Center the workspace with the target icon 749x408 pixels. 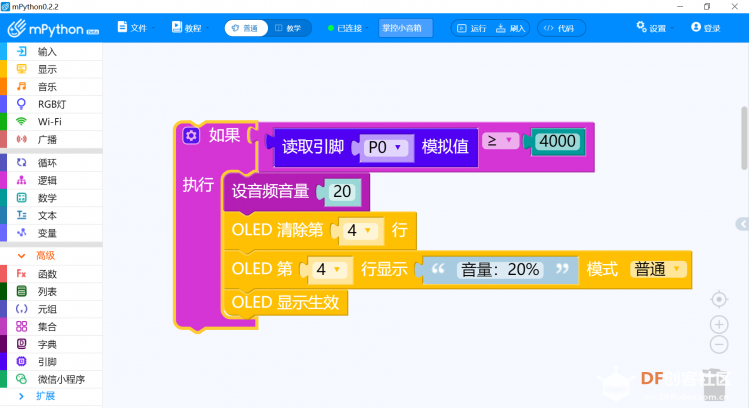pyautogui.click(x=719, y=300)
